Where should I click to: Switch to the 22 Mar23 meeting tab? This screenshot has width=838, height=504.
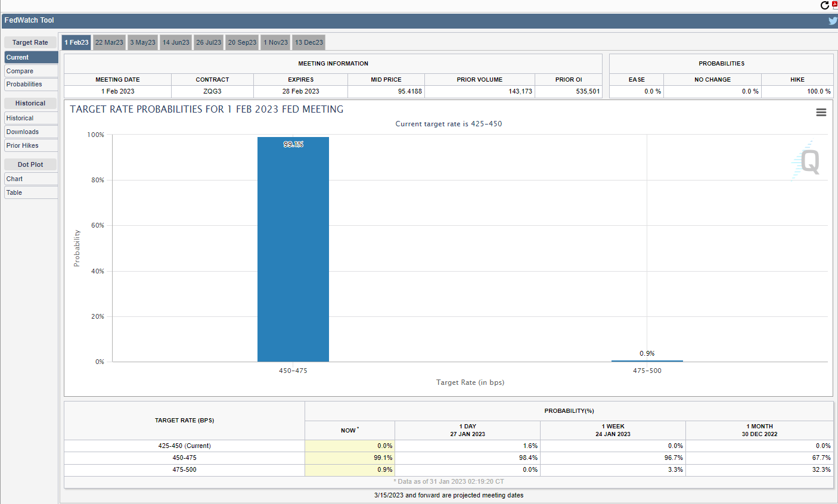tap(109, 42)
